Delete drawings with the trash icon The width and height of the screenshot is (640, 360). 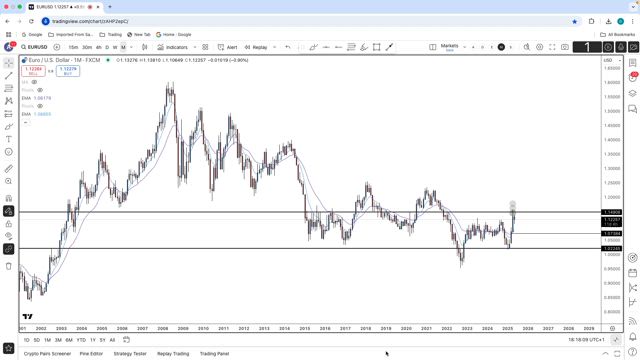[x=9, y=266]
